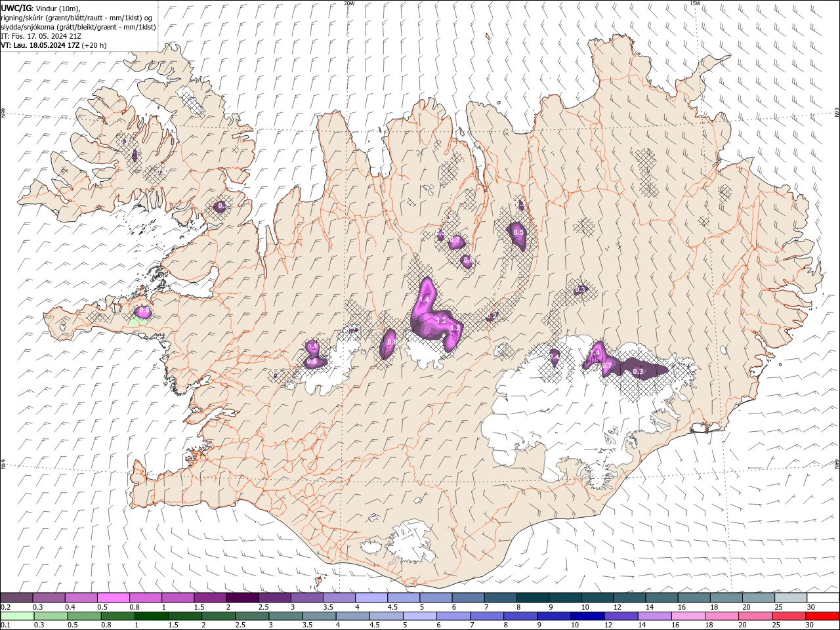Click the valid time line 'VT: Lau. 18.05.2024 17Z'

(41, 45)
